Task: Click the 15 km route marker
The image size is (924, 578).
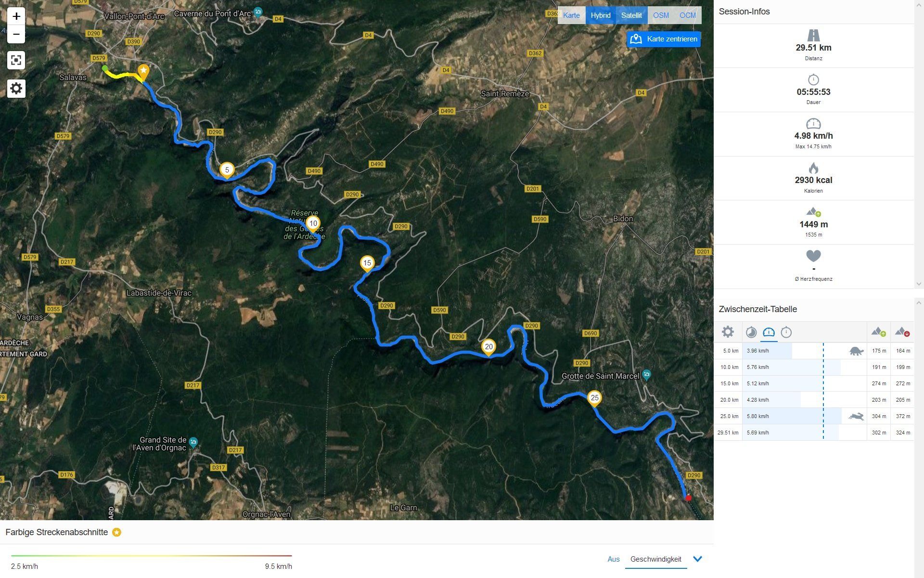Action: [x=367, y=263]
